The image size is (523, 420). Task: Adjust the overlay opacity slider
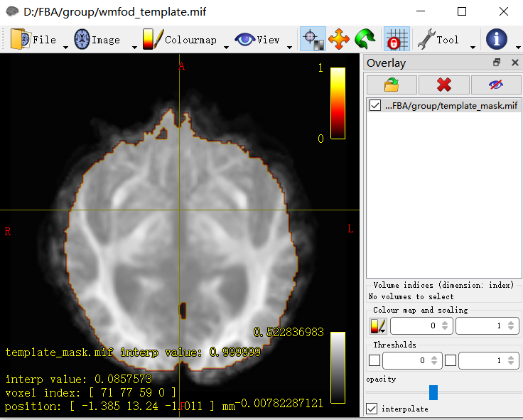click(x=433, y=393)
